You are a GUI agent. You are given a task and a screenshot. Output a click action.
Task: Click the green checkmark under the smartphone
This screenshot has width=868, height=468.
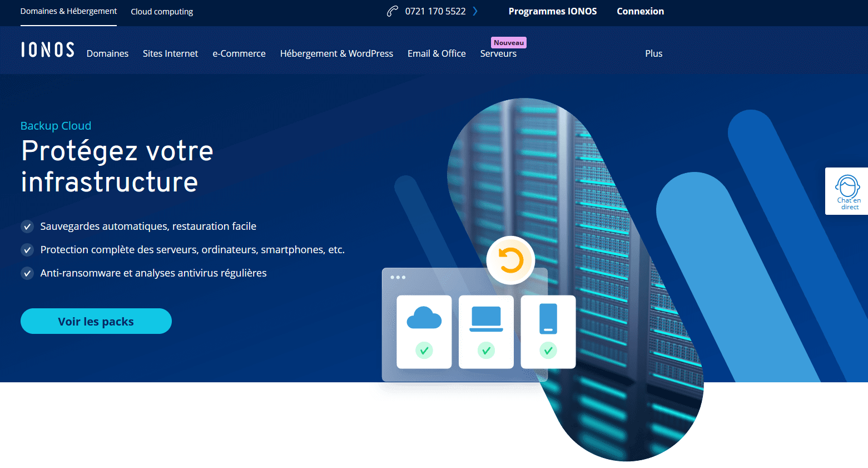[548, 350]
